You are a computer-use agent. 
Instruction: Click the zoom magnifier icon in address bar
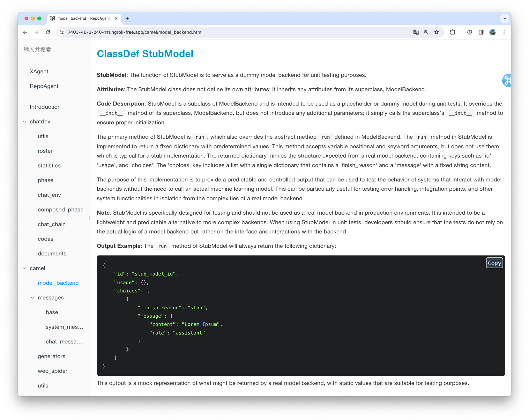click(x=426, y=32)
